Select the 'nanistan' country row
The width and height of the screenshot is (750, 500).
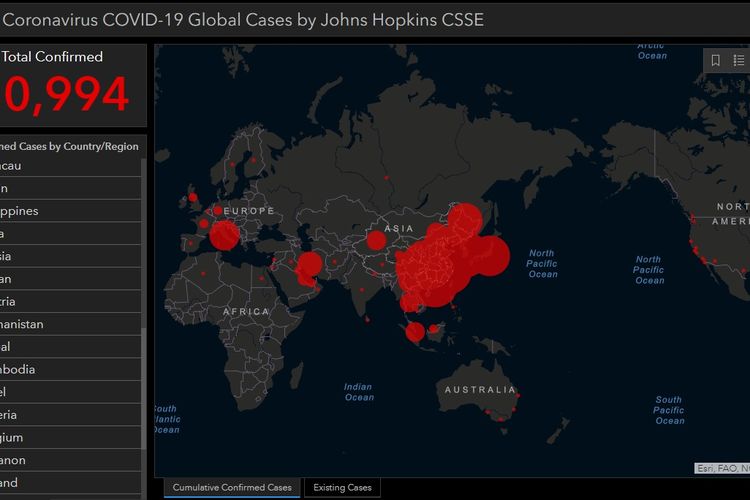[x=70, y=324]
